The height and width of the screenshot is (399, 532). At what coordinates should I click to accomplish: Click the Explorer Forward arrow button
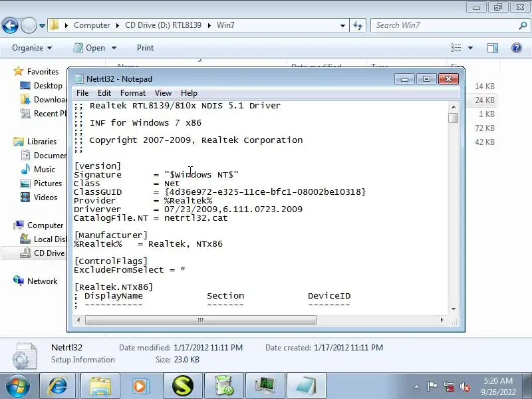29,25
